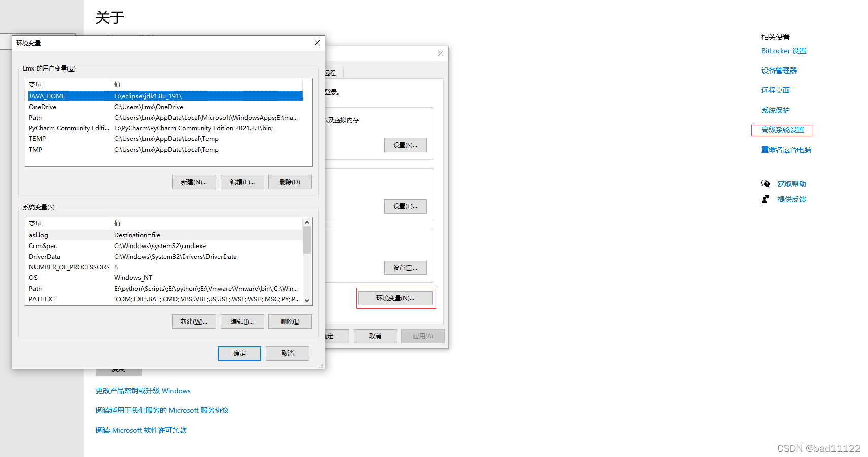Click 设置(E) in system properties window
The image size is (868, 457).
pyautogui.click(x=405, y=206)
